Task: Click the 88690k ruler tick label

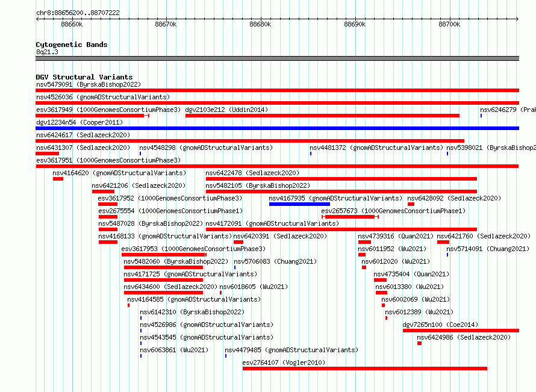Action: tap(355, 24)
